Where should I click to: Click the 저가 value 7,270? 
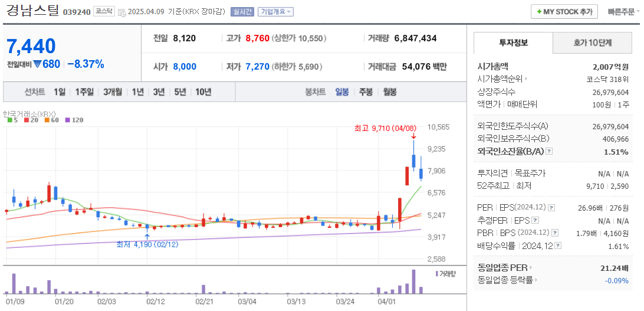[x=258, y=67]
